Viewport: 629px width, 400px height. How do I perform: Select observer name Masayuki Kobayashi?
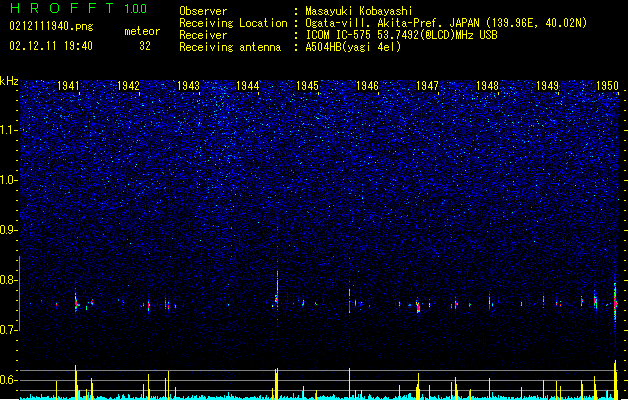[359, 11]
